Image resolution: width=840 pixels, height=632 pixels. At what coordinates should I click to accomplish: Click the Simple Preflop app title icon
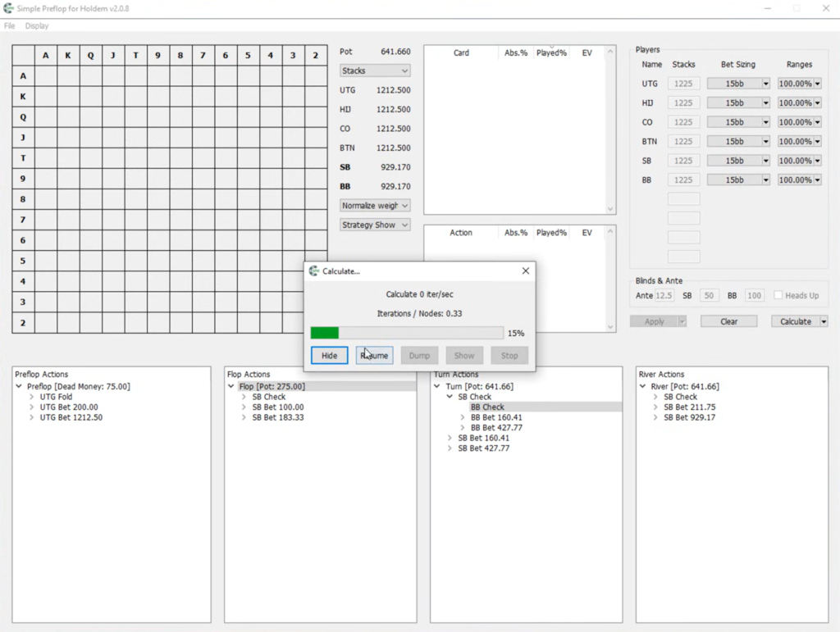click(8, 8)
